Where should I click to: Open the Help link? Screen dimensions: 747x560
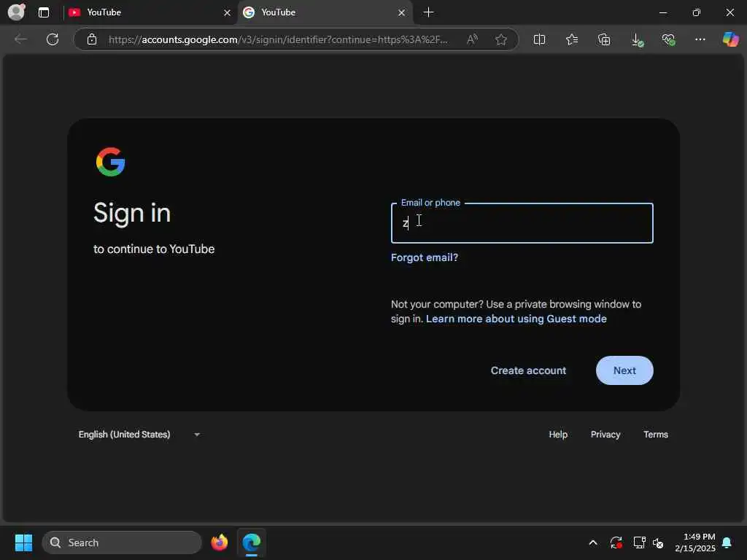pos(558,435)
